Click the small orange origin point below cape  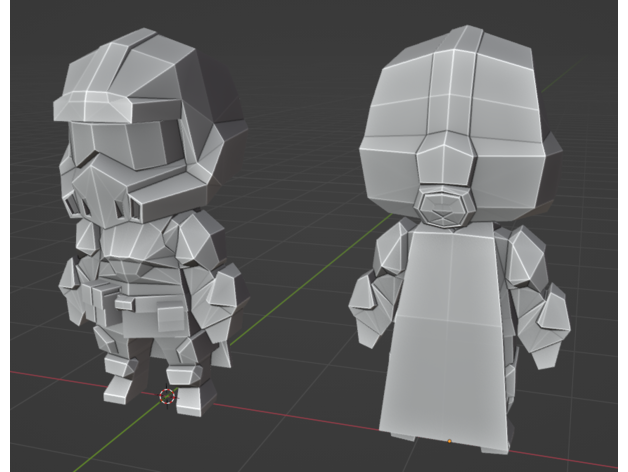pos(450,440)
